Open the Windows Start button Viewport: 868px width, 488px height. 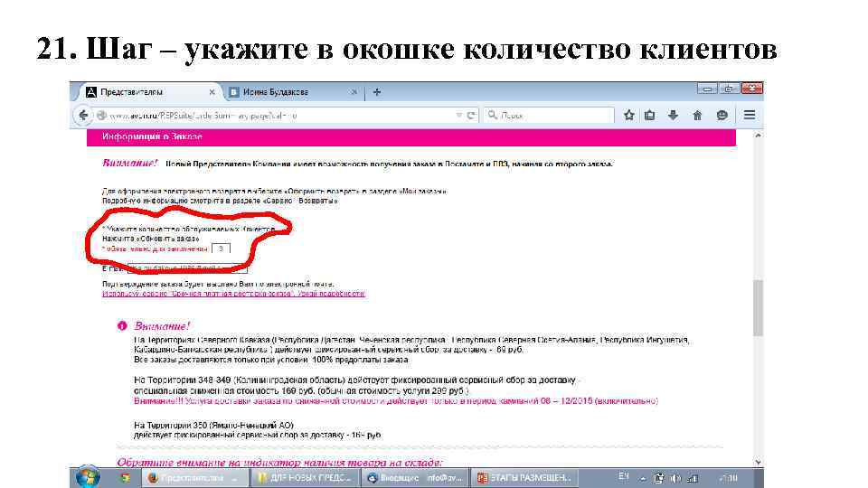coord(88,477)
